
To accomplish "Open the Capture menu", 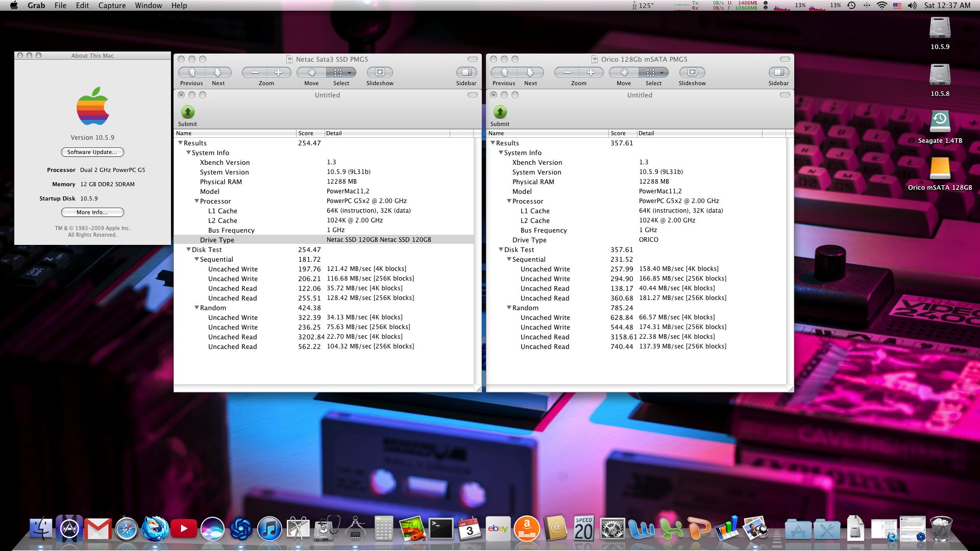I will pyautogui.click(x=112, y=6).
